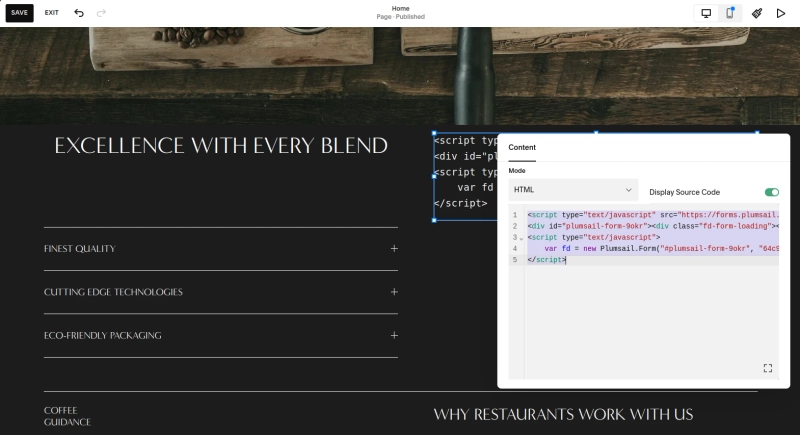This screenshot has height=435, width=800.
Task: Click the redo arrow icon
Action: pyautogui.click(x=102, y=13)
